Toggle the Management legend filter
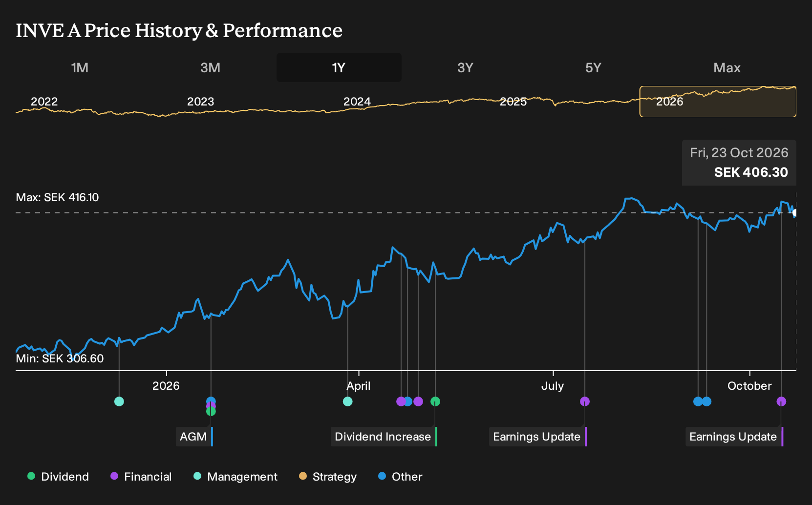This screenshot has height=505, width=812. coord(235,476)
